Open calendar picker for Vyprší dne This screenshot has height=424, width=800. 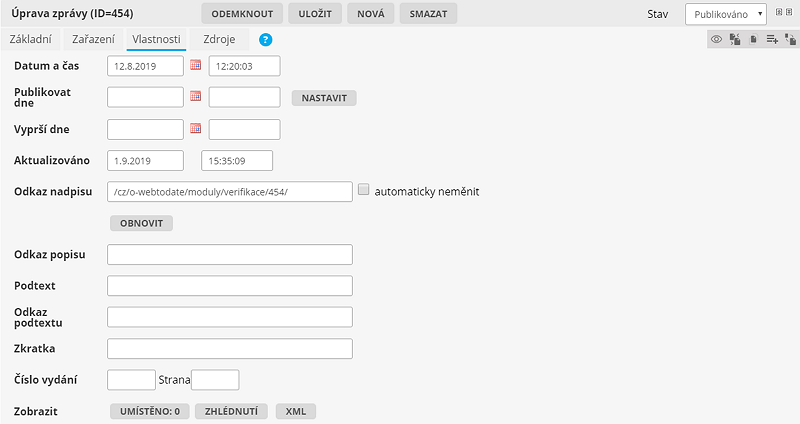click(196, 129)
